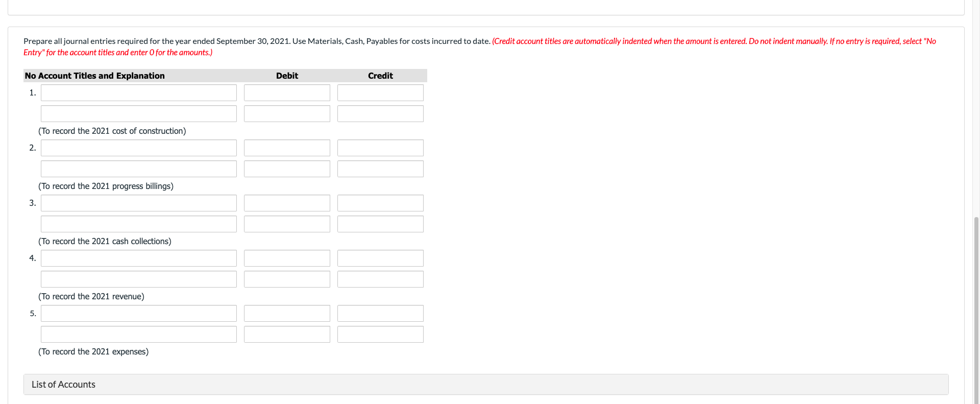Focus entry 3 second row credit field
The image size is (980, 404).
(x=380, y=224)
